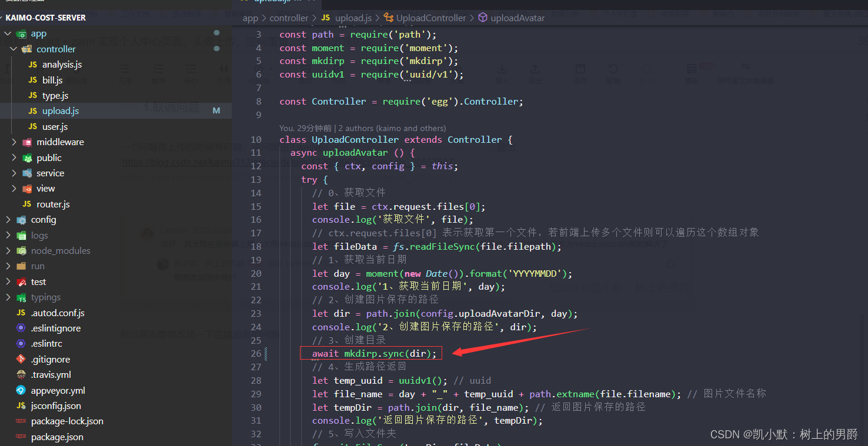
Task: Click the logs folder icon
Action: [21, 235]
